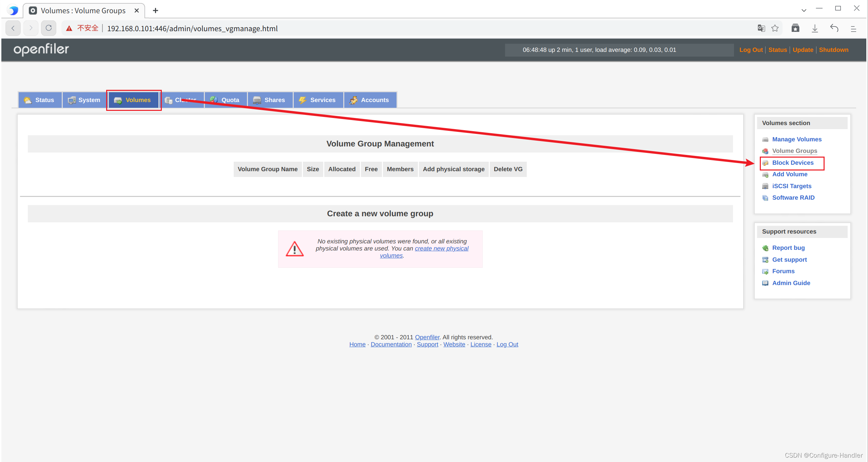Click the Block Devices pencil icon
This screenshot has width=868, height=462.
click(766, 163)
